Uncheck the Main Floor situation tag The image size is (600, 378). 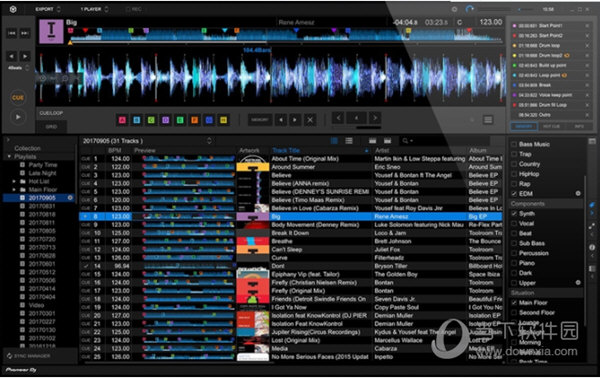coord(514,303)
